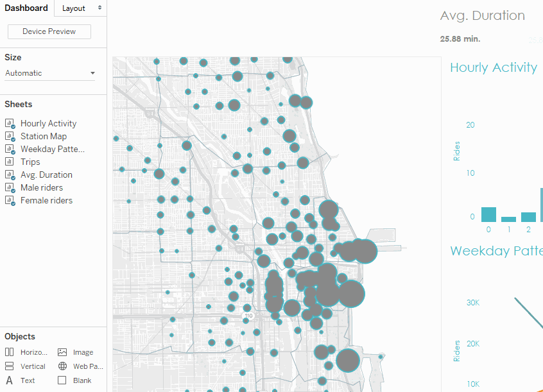543x392 pixels.
Task: Click a bar in the Hourly Activity chart
Action: pyautogui.click(x=488, y=214)
